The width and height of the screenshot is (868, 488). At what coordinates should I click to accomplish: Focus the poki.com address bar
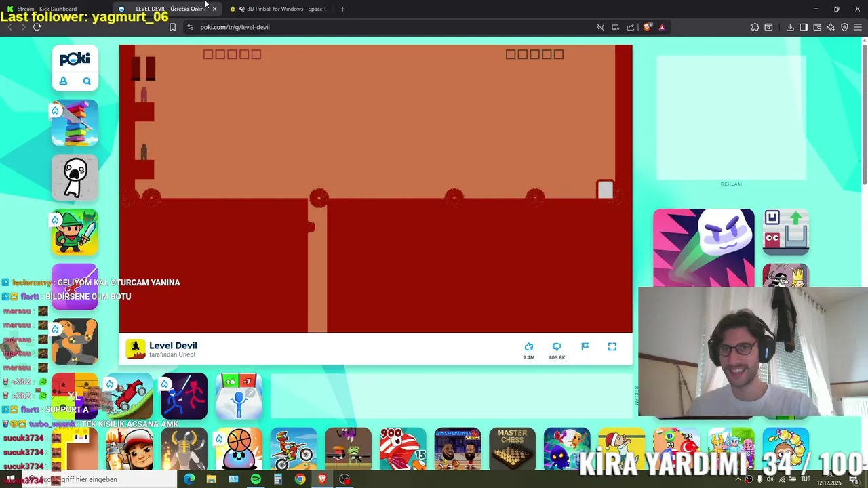pyautogui.click(x=393, y=27)
